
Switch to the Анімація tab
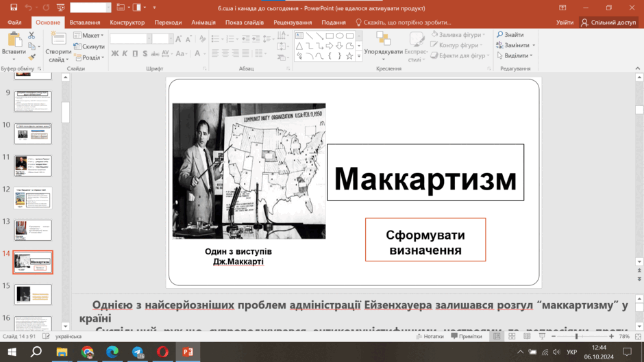(203, 22)
